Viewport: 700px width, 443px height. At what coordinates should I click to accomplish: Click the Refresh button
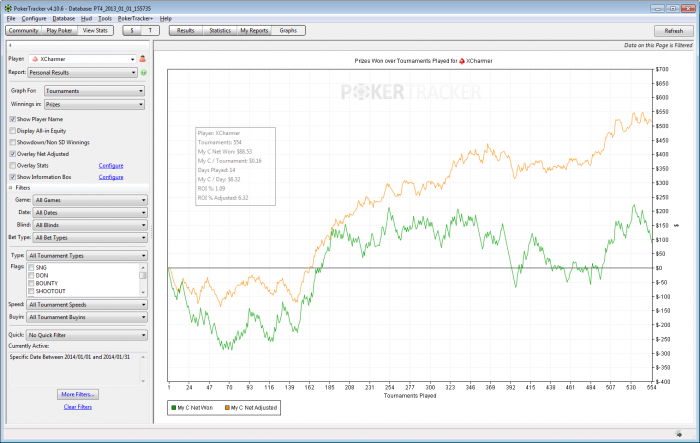[674, 31]
